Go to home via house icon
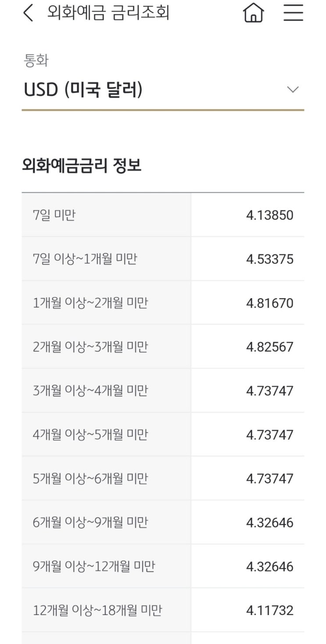This screenshot has width=326, height=644. click(254, 13)
